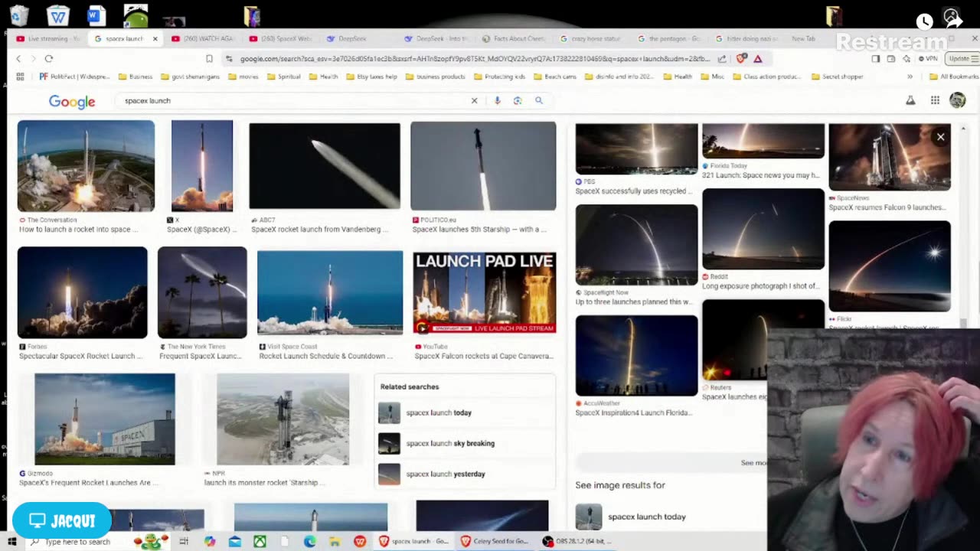The width and height of the screenshot is (980, 551).
Task: Click related search 'spacex launch yesterday'
Action: tap(465, 474)
